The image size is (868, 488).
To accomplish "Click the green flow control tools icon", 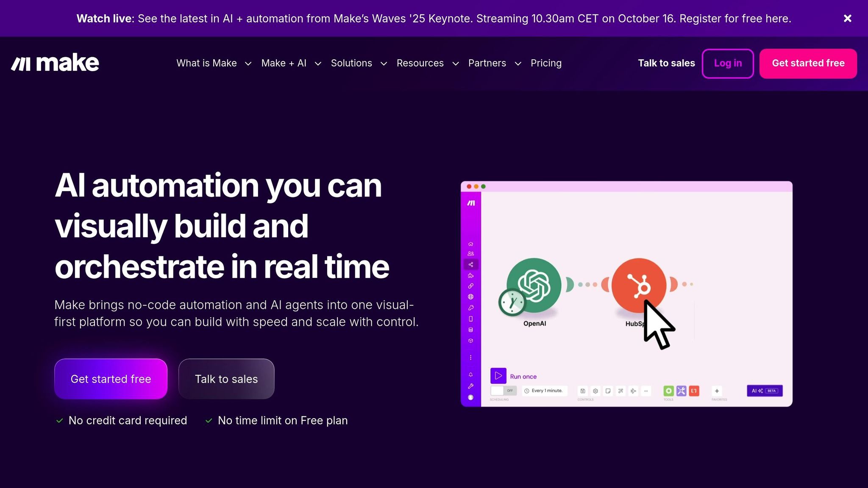I will pyautogui.click(x=668, y=391).
